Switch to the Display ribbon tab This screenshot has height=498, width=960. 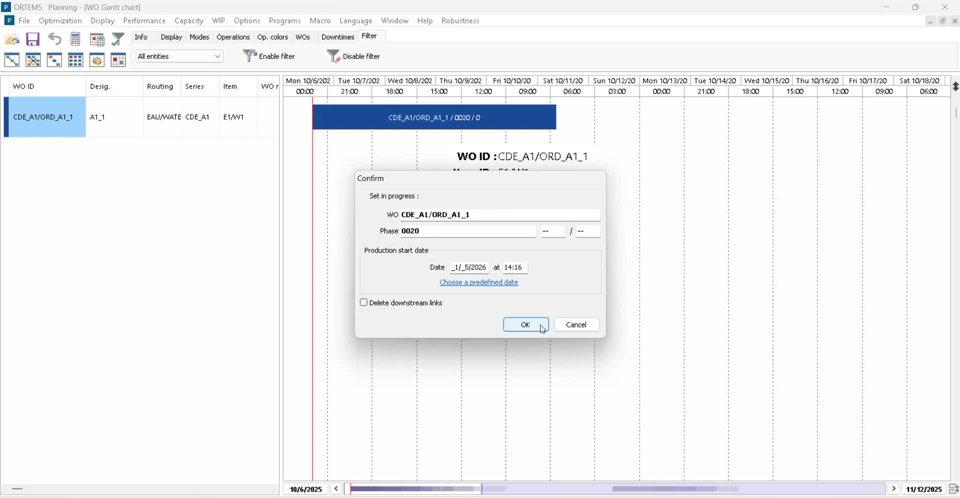pos(171,37)
